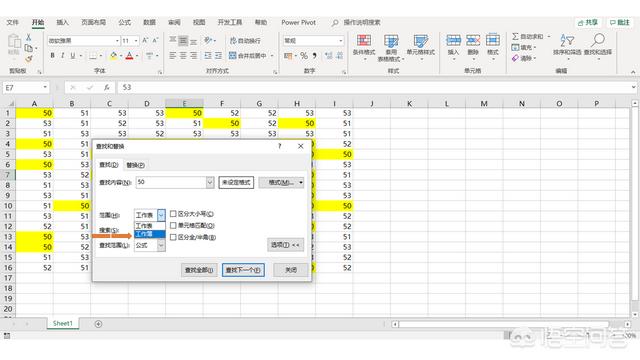The width and height of the screenshot is (640, 360).
Task: Click Find and Select magnifier icon
Action: 598,40
